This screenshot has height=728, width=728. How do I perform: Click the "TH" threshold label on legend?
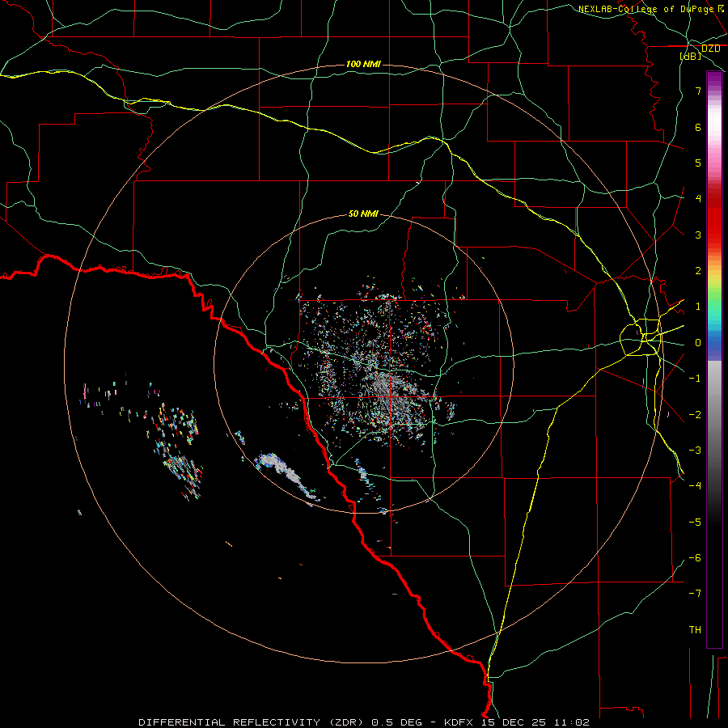tap(695, 630)
